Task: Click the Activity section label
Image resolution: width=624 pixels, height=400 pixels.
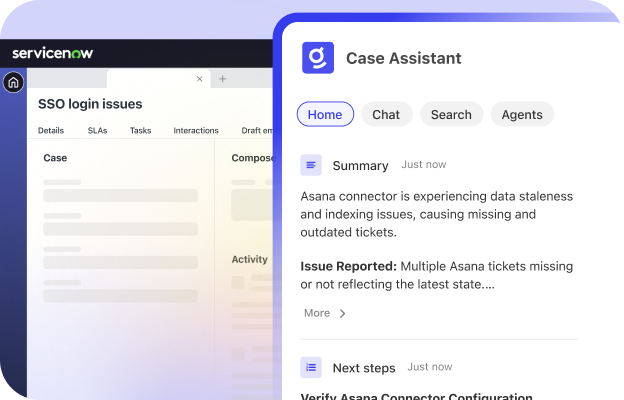Action: pyautogui.click(x=250, y=259)
